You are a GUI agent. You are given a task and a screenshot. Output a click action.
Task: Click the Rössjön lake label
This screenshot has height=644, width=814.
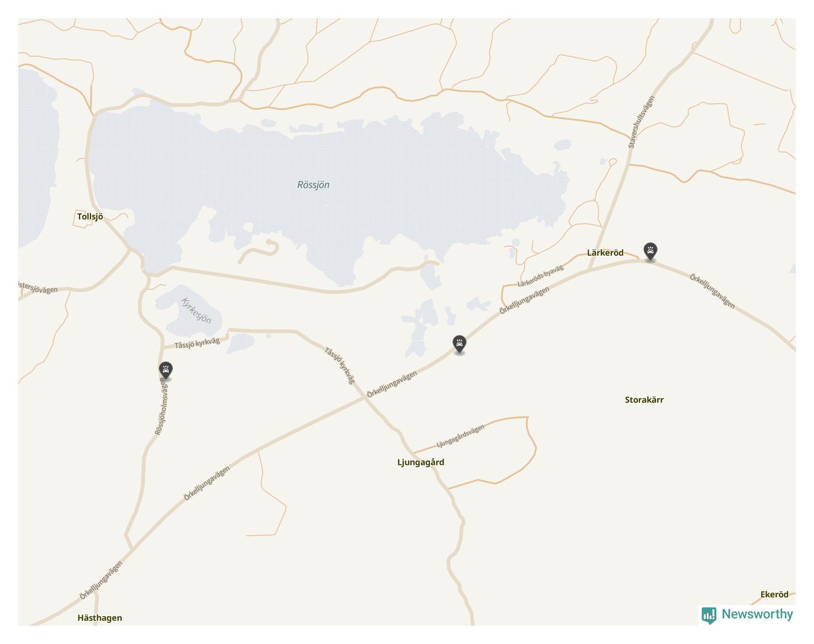[313, 185]
